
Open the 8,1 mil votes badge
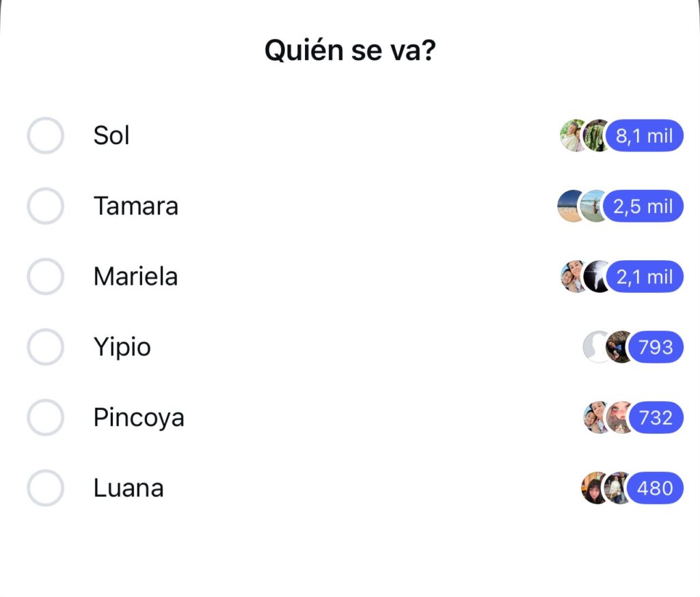click(644, 136)
